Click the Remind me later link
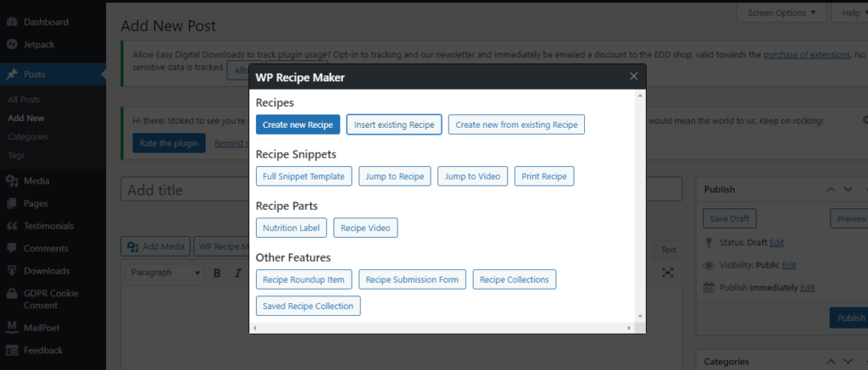Image resolution: width=868 pixels, height=370 pixels. pyautogui.click(x=231, y=143)
